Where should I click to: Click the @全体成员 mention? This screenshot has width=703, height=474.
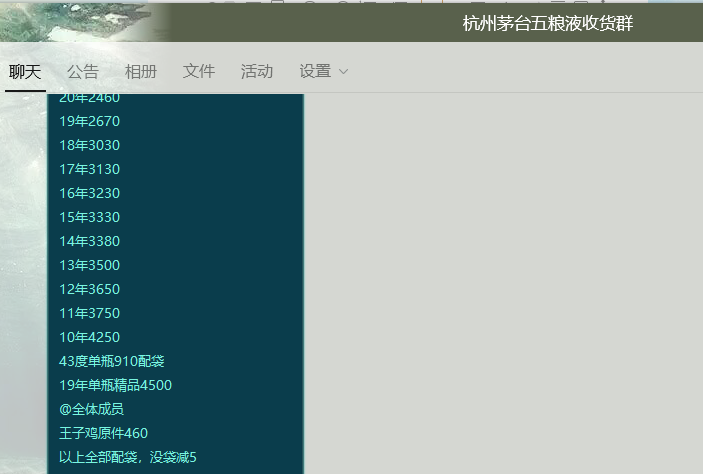(91, 409)
